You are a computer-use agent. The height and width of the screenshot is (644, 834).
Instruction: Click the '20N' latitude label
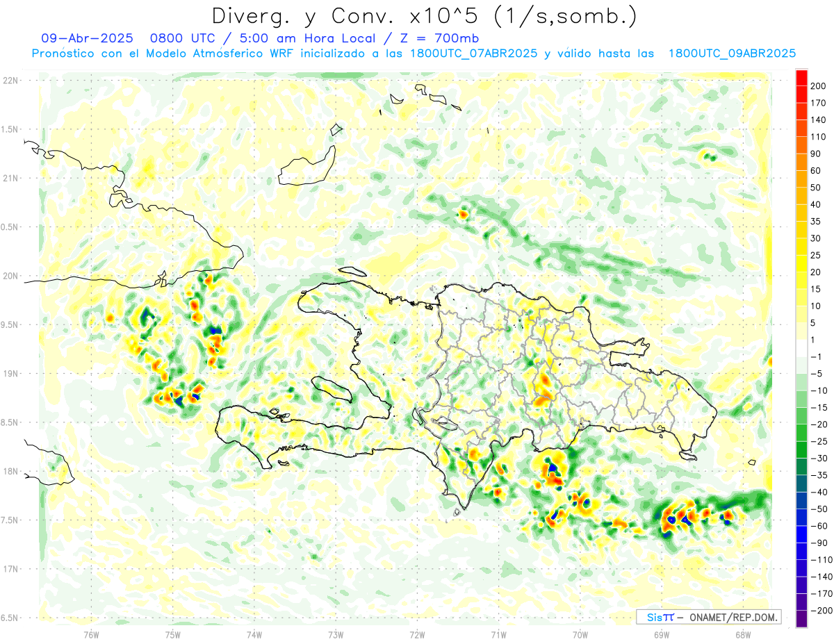pyautogui.click(x=10, y=276)
